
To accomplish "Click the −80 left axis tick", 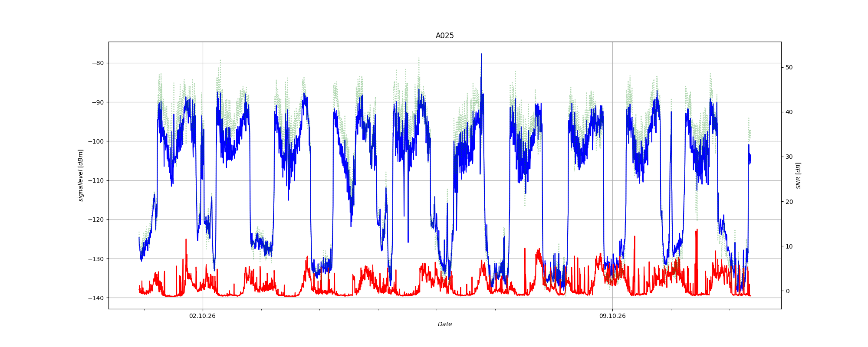I will pos(98,63).
